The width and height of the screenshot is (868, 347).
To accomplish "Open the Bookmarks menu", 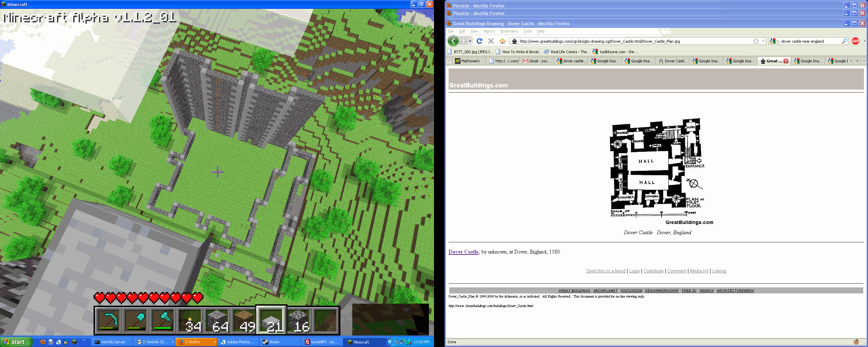I will click(x=509, y=31).
